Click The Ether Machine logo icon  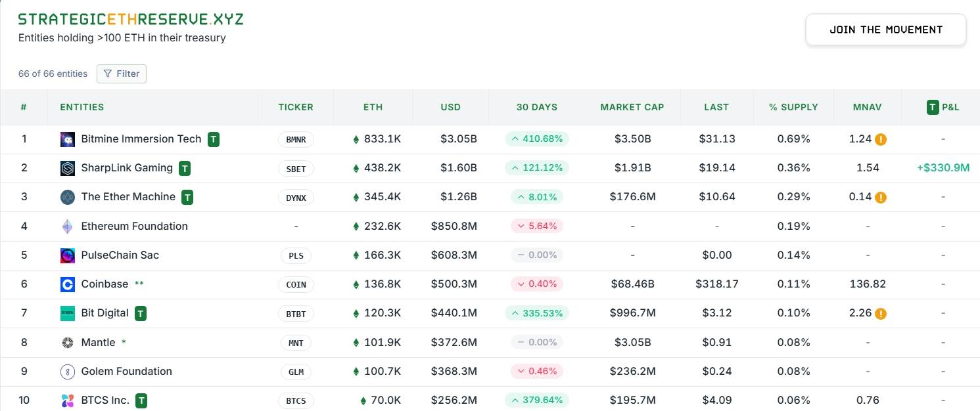pos(68,197)
